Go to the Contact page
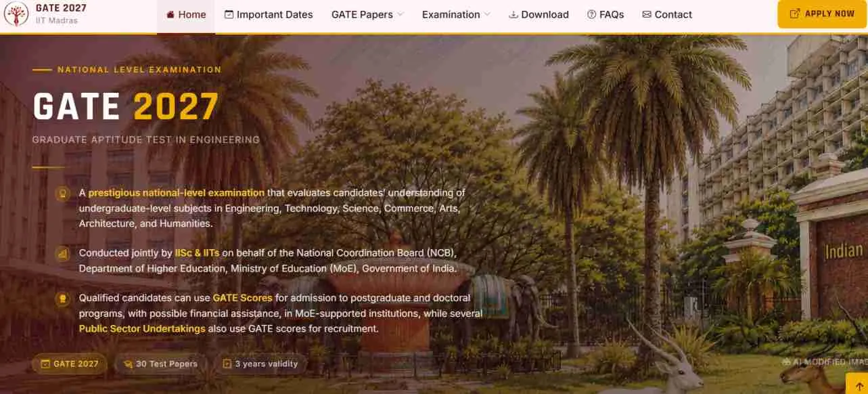Screen dimensions: 868x394 tap(667, 14)
